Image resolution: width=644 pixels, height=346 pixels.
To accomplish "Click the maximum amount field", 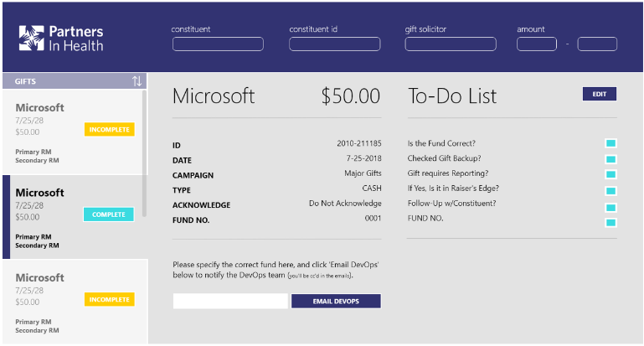I will [597, 44].
